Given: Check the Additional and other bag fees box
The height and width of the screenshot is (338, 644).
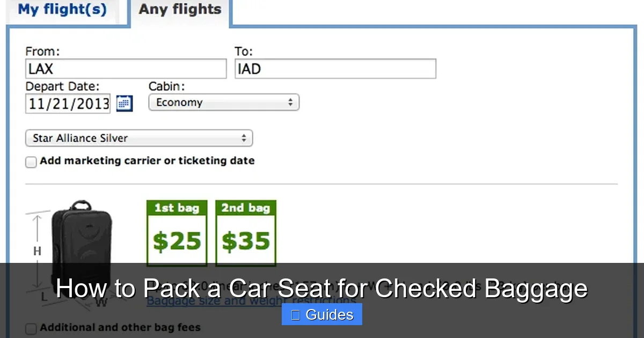Looking at the screenshot, I should [x=31, y=328].
